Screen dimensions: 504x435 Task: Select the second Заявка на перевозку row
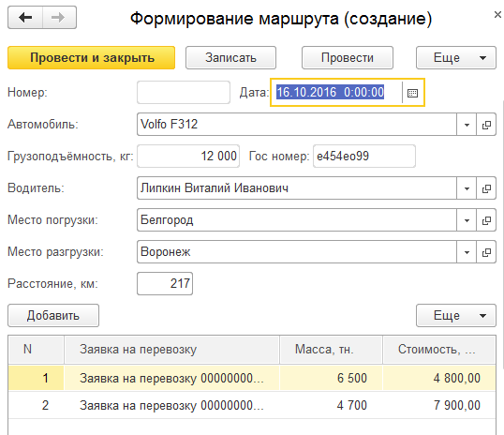click(252, 405)
